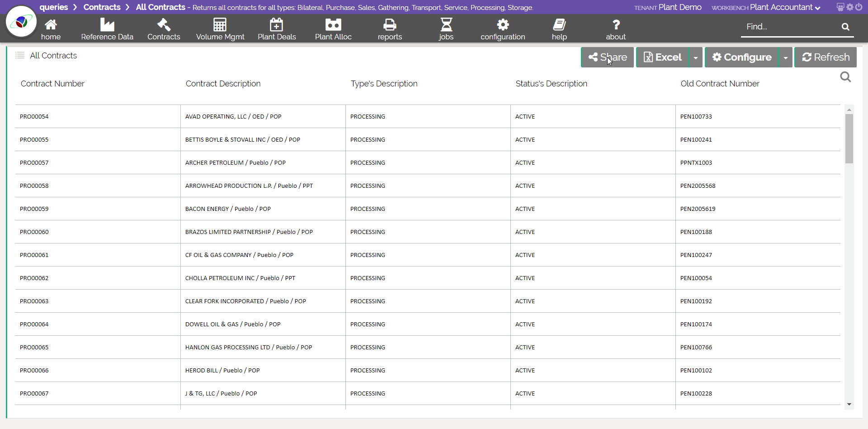Open the Contracts gavel icon

tap(163, 24)
